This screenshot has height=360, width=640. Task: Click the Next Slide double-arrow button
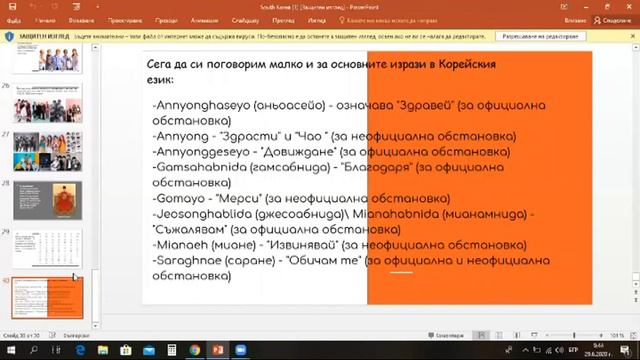click(636, 300)
